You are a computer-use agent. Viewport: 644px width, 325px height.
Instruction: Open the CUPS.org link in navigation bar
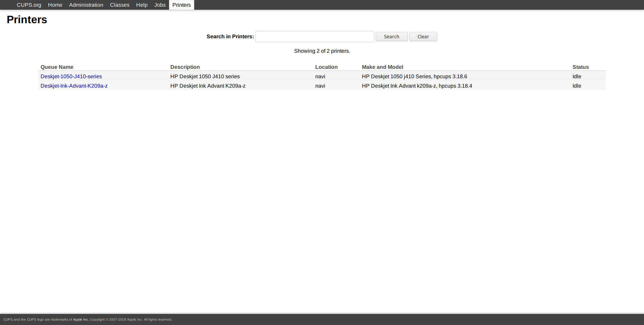pos(29,5)
